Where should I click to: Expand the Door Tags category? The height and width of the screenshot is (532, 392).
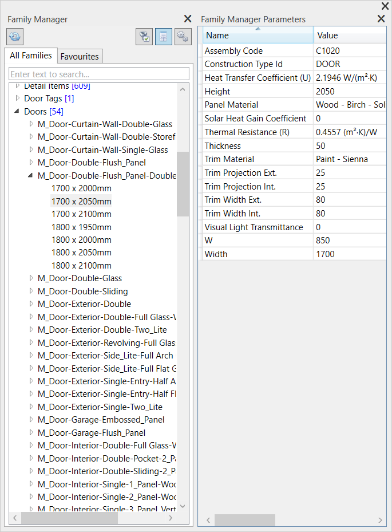[18, 98]
